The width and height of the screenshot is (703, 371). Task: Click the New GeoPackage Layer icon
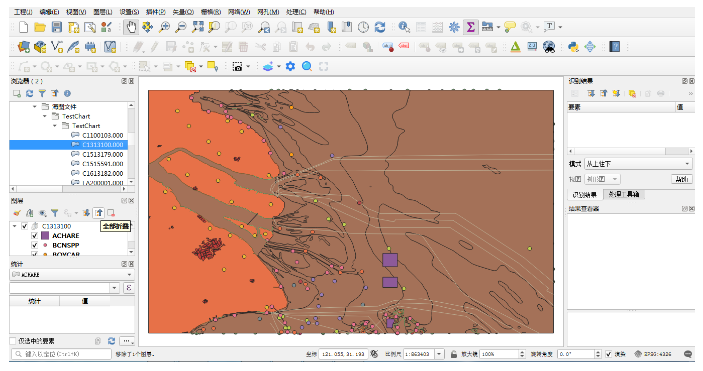coord(40,47)
